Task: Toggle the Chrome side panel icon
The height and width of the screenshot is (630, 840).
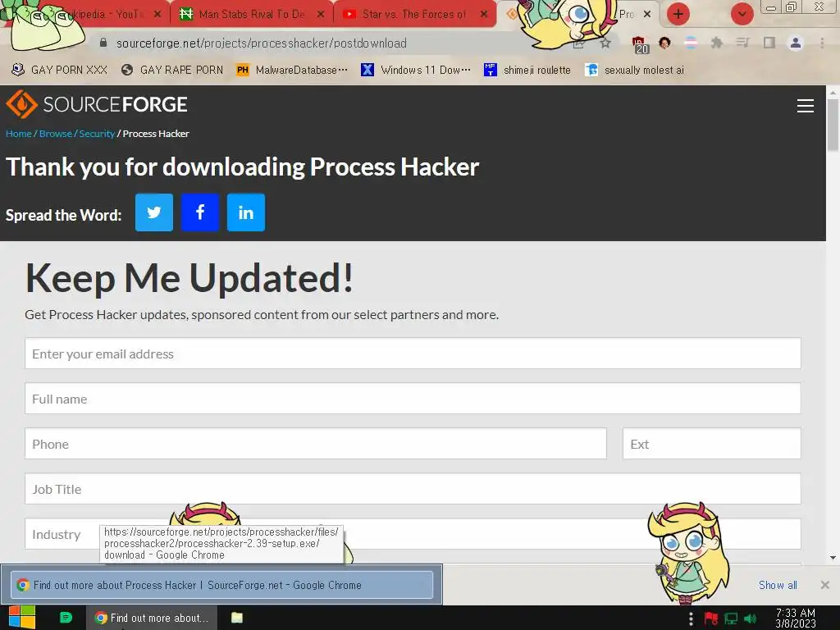Action: (x=769, y=43)
